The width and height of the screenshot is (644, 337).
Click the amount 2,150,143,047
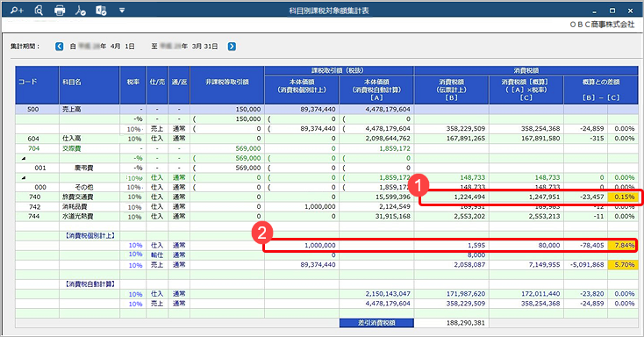388,294
